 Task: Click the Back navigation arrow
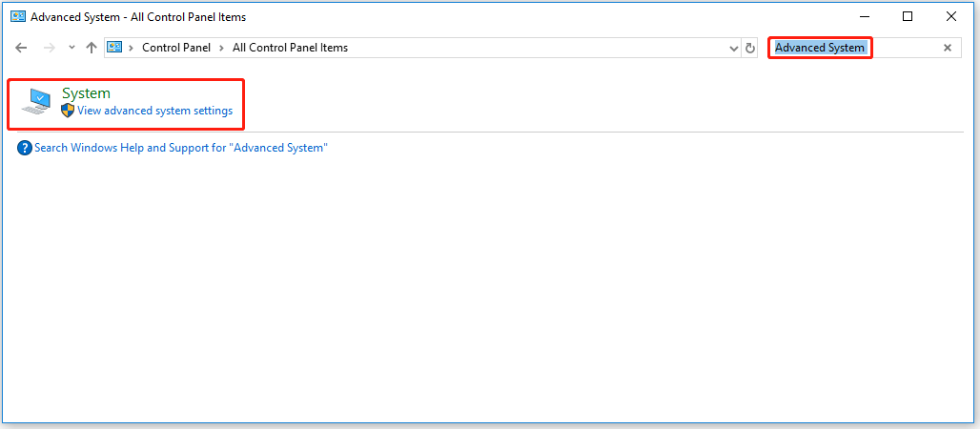pyautogui.click(x=21, y=48)
